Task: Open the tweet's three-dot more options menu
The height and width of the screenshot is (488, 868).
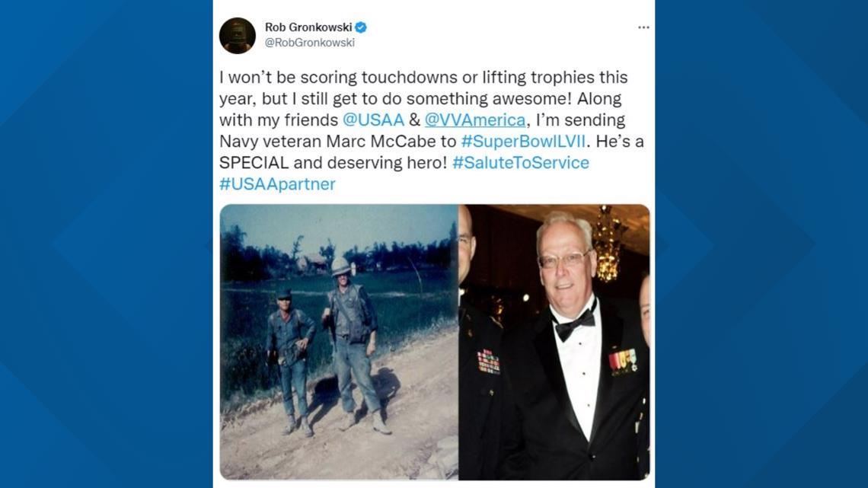Action: coord(643,27)
